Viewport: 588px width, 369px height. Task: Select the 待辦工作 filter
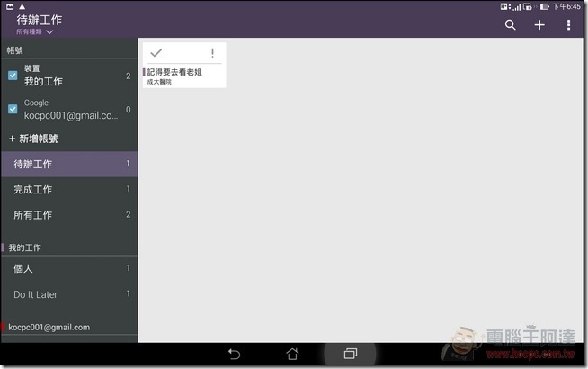pos(69,164)
